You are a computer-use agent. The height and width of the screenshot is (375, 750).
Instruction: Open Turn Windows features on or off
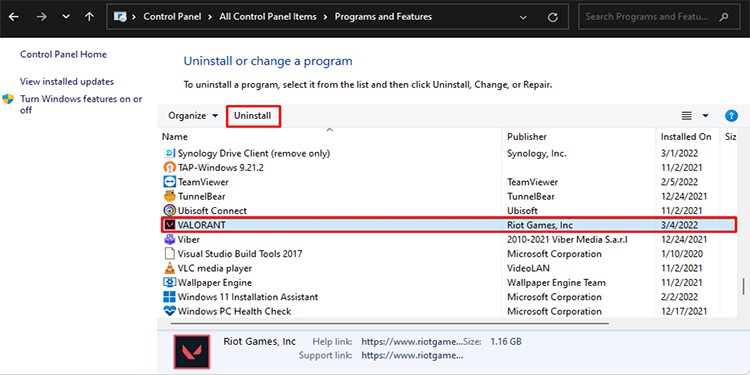(81, 104)
